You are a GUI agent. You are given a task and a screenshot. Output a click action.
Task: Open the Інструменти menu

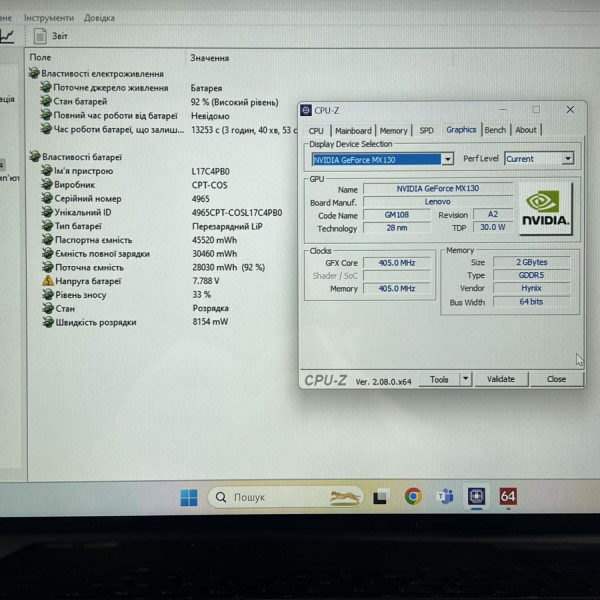tap(49, 18)
